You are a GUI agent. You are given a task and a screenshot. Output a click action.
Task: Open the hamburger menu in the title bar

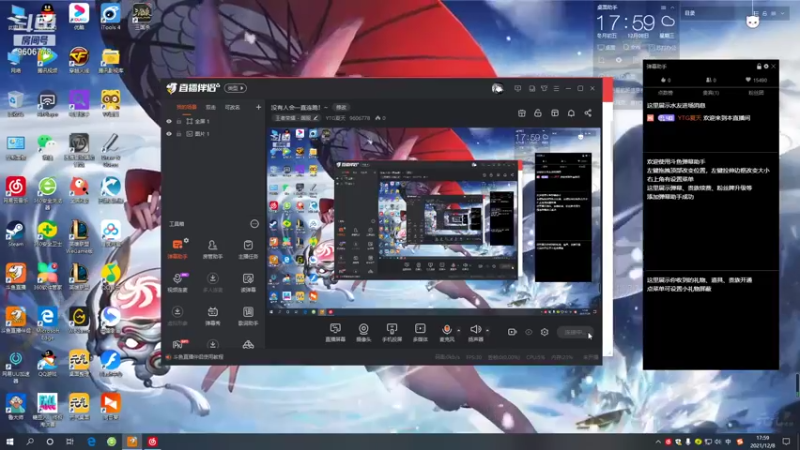coord(556,88)
